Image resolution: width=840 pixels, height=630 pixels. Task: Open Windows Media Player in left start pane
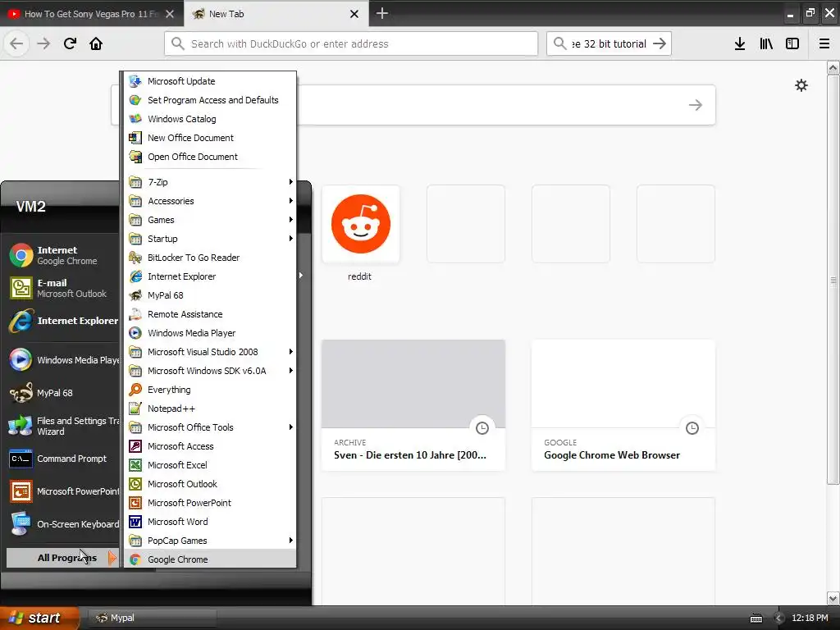pos(63,360)
